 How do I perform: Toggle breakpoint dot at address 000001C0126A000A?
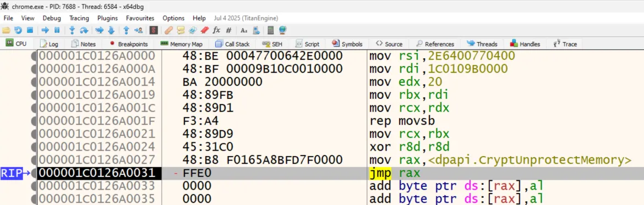pyautogui.click(x=34, y=69)
